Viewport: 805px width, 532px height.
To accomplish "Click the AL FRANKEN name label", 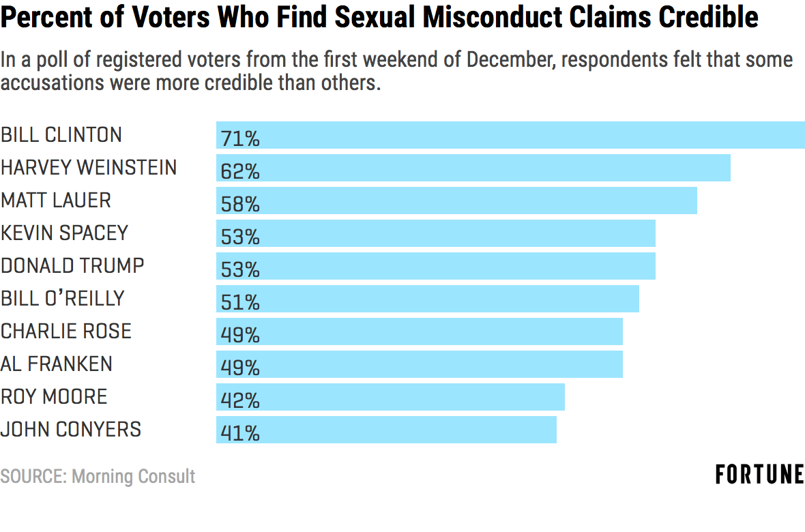I will 57,364.
